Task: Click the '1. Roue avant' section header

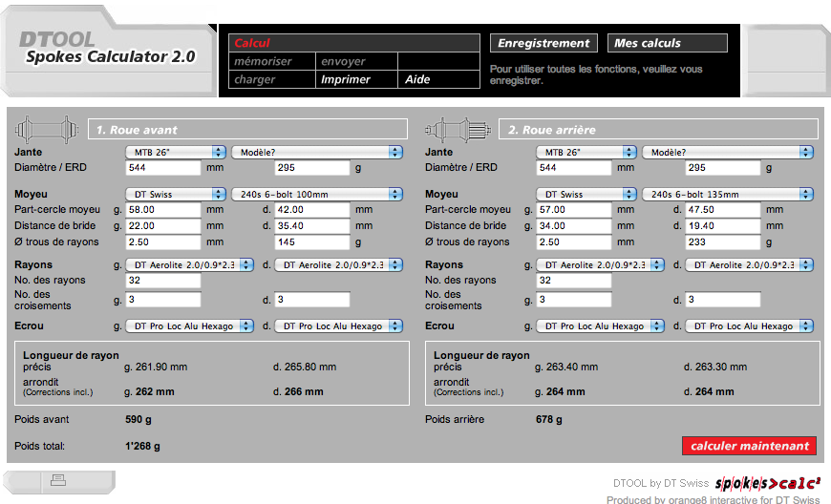Action: (x=247, y=129)
